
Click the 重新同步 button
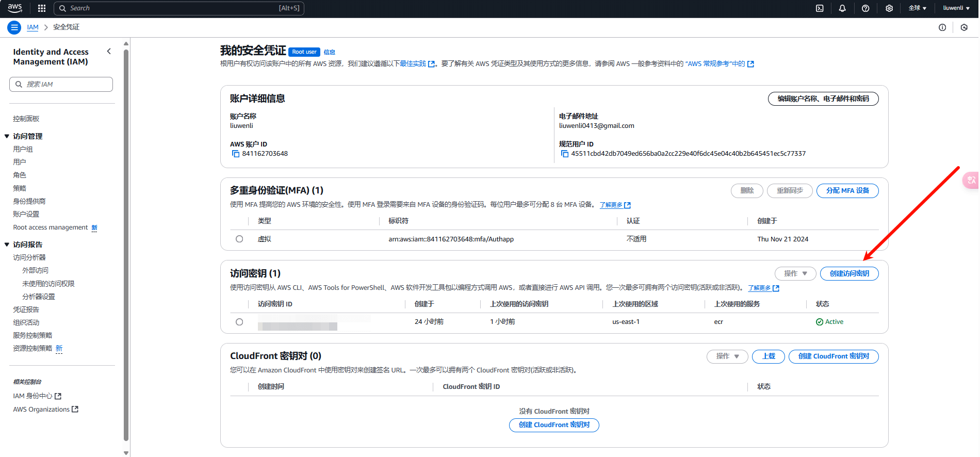790,191
